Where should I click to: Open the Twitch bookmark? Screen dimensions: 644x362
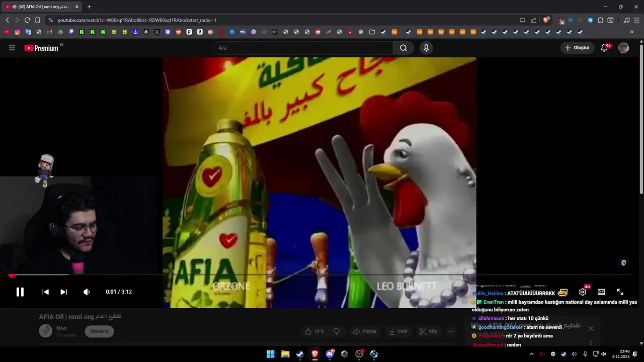coord(71,32)
